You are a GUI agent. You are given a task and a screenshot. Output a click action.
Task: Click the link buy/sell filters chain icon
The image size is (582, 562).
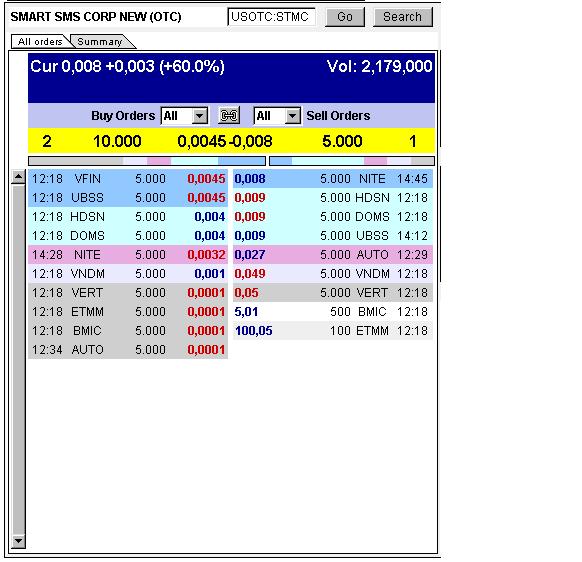coord(229,116)
